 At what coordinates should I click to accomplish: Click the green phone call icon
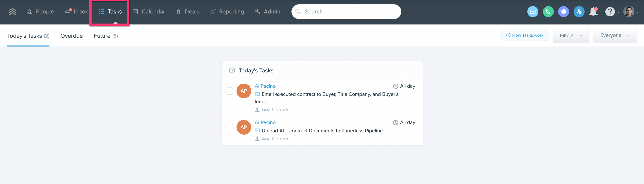point(548,12)
